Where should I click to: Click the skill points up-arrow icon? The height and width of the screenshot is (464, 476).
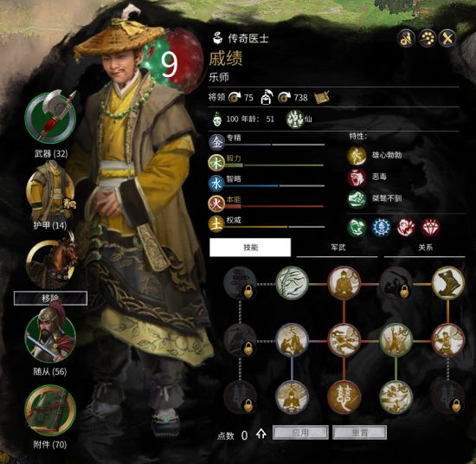(x=261, y=434)
